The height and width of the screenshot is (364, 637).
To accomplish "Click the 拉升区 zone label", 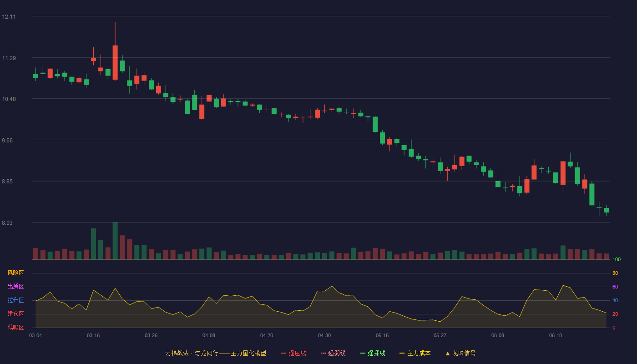I will click(x=15, y=300).
